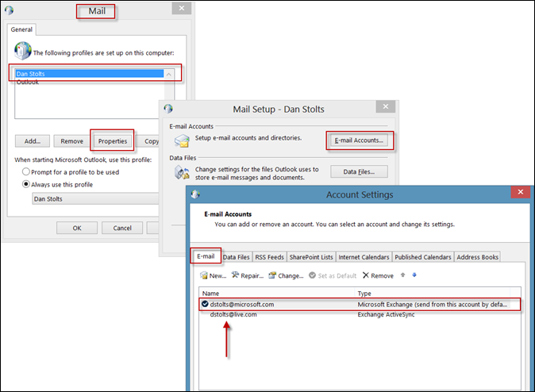Open the SharePoint Lists tab

pyautogui.click(x=311, y=257)
